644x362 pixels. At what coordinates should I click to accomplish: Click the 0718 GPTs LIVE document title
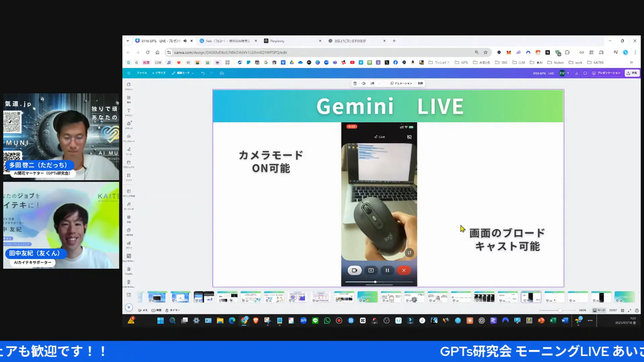click(x=543, y=73)
